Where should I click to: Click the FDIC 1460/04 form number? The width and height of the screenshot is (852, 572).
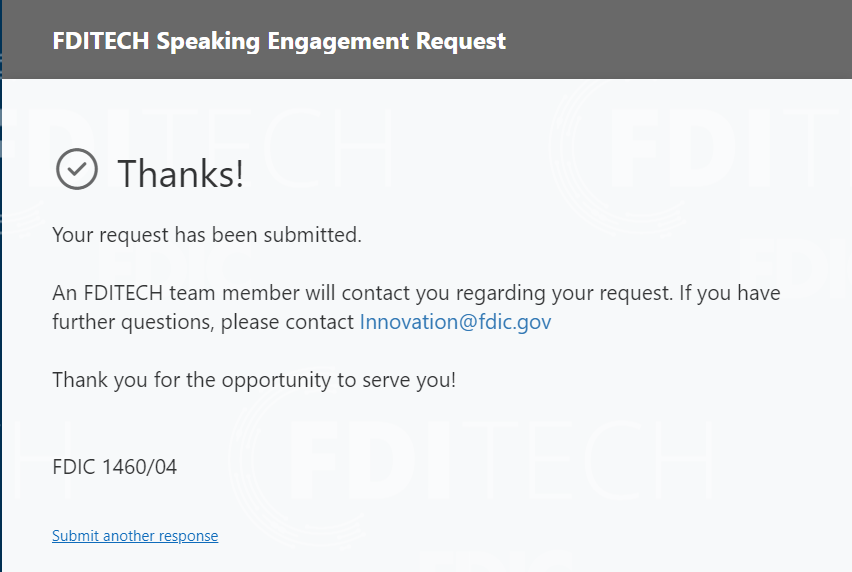coord(114,466)
